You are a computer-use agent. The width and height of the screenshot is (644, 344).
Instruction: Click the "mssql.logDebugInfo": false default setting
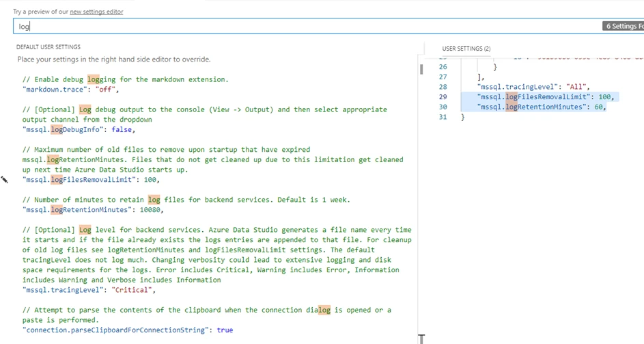pyautogui.click(x=79, y=129)
